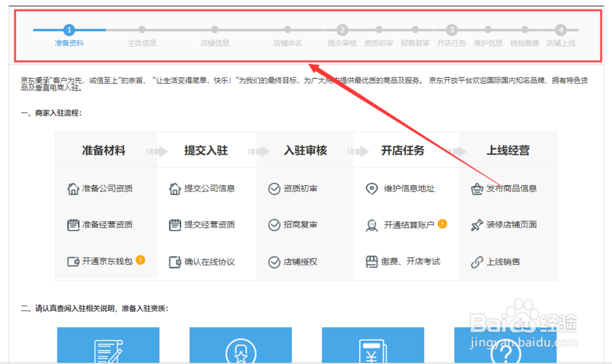Click the 店铺授权 text
This screenshot has height=364, width=612.
pyautogui.click(x=300, y=262)
